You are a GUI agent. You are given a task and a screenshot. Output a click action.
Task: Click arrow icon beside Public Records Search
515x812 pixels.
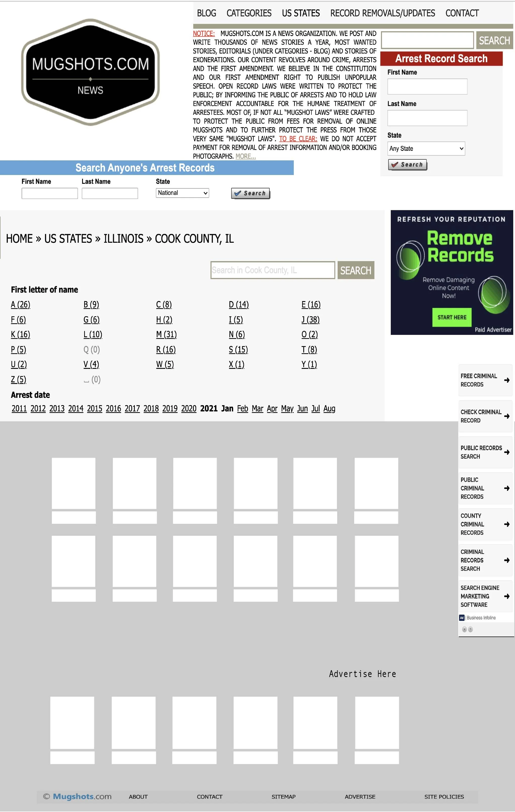pyautogui.click(x=507, y=452)
